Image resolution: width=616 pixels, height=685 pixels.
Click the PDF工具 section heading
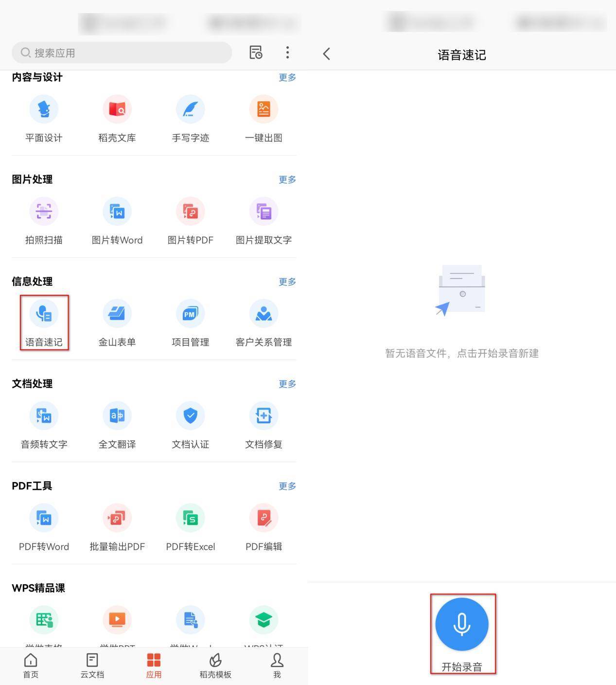[x=32, y=486]
